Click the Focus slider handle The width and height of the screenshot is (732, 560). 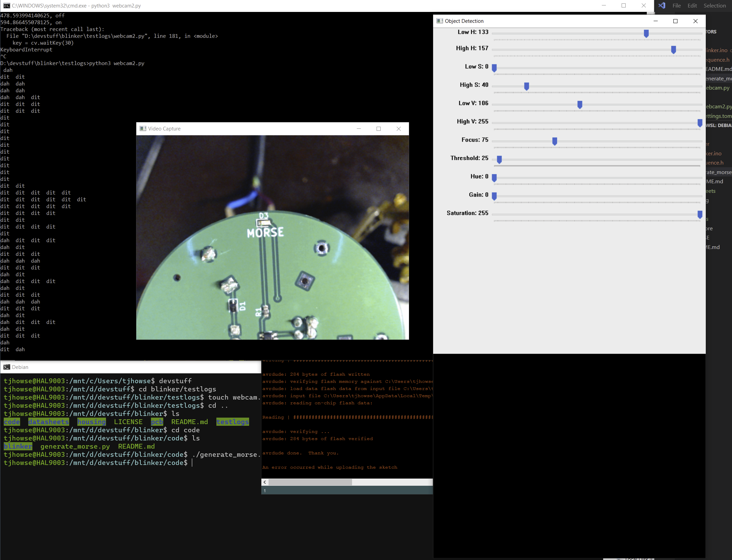pos(554,141)
